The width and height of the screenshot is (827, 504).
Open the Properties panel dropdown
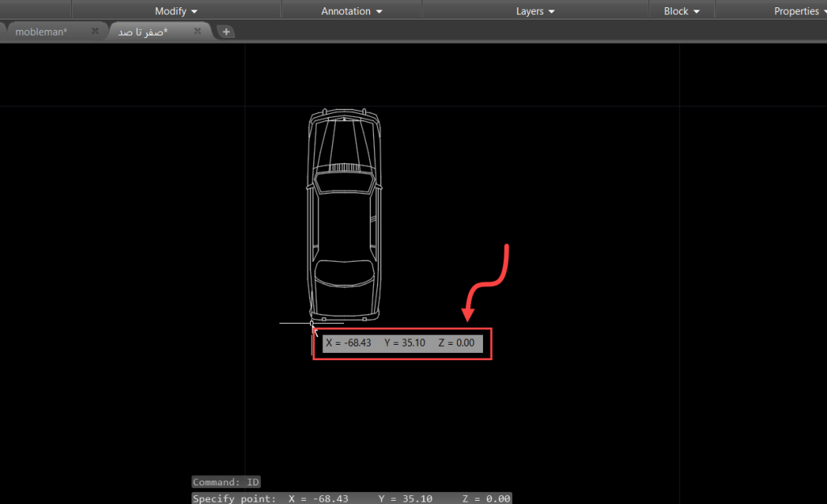click(x=800, y=11)
